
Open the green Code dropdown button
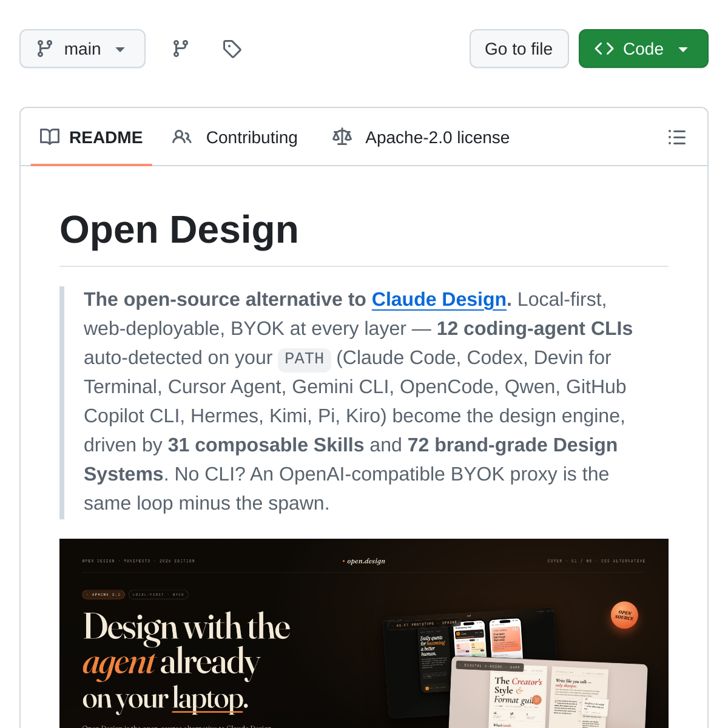point(643,49)
